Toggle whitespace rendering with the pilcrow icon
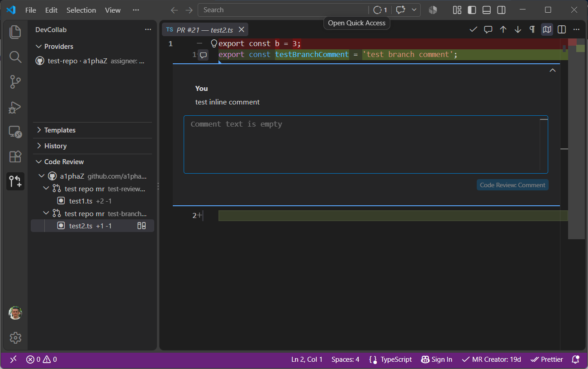Viewport: 588px width, 369px height. [x=532, y=29]
